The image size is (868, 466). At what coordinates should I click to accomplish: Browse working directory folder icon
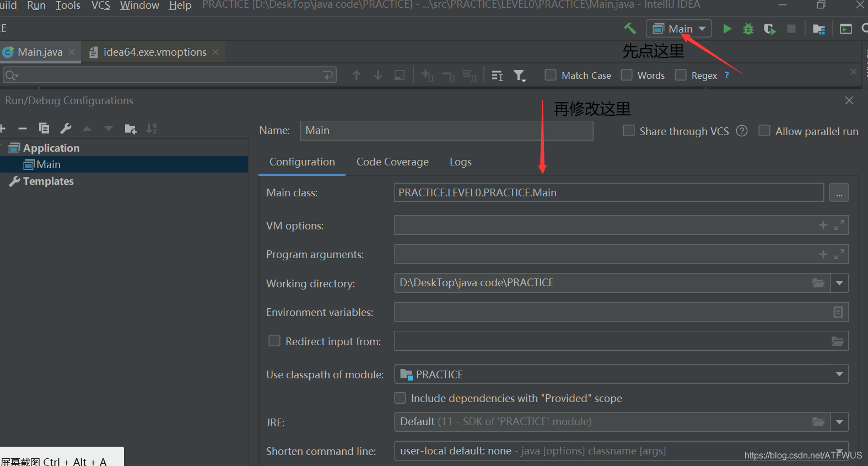click(x=818, y=283)
